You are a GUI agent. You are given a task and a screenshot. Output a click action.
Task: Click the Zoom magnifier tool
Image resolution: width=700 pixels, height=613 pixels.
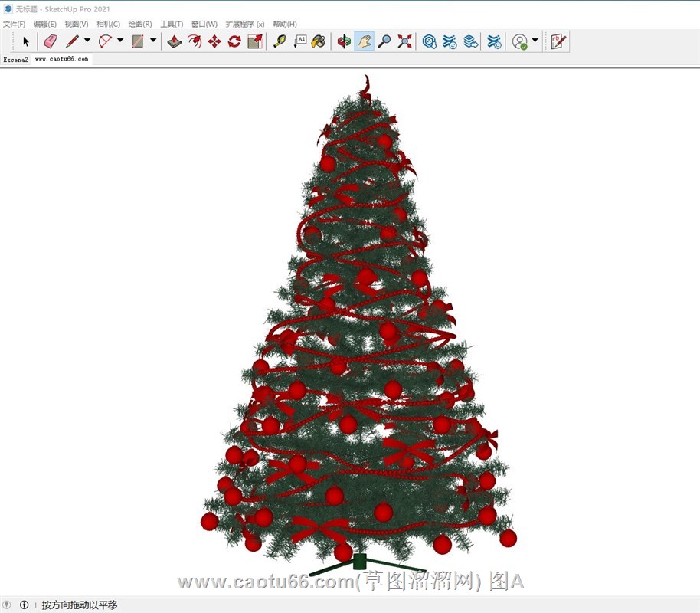pyautogui.click(x=384, y=41)
